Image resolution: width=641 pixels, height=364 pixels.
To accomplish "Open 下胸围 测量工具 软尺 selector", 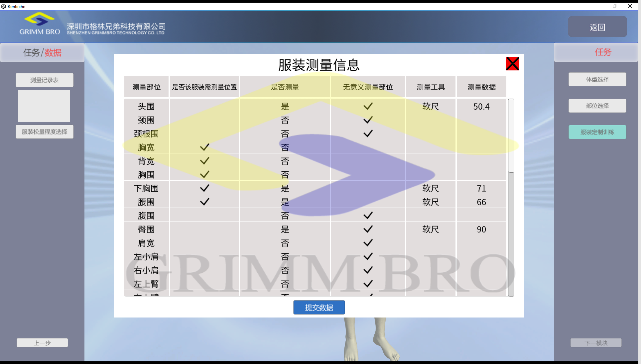I will click(x=430, y=188).
